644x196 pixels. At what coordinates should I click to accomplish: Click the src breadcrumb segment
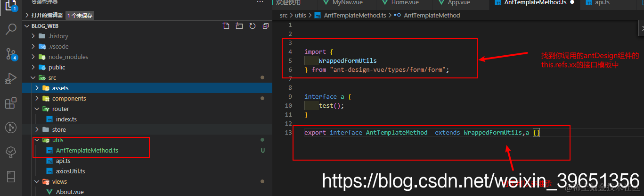pyautogui.click(x=284, y=15)
